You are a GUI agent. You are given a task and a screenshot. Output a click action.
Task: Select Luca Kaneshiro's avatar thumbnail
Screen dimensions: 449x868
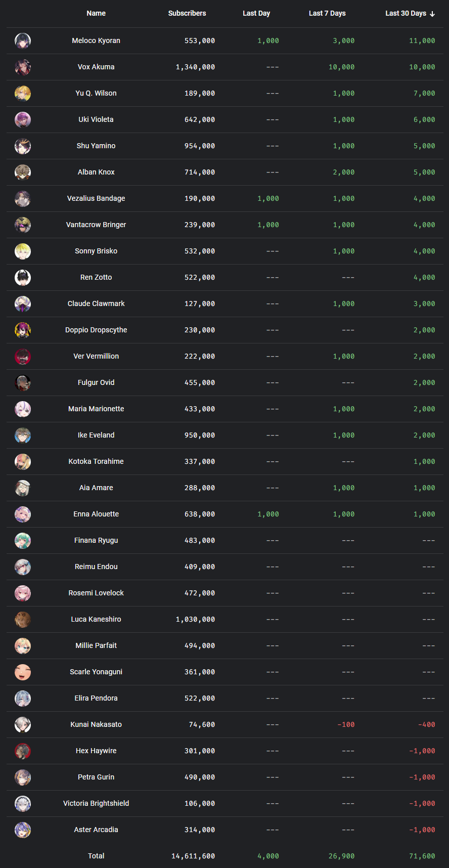coord(23,620)
